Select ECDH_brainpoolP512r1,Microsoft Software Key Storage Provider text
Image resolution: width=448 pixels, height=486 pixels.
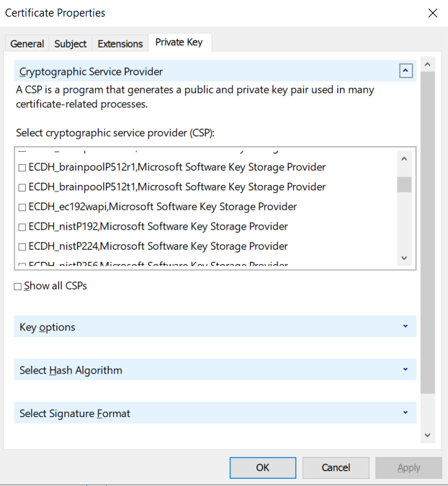point(177,167)
